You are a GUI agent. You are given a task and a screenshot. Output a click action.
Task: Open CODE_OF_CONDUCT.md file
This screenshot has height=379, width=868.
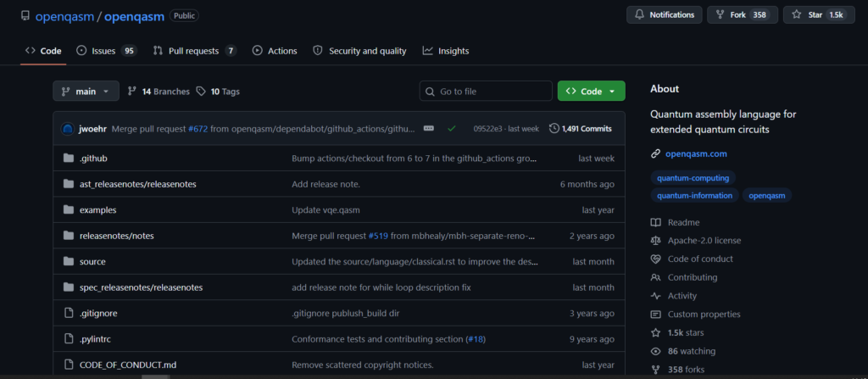click(128, 365)
